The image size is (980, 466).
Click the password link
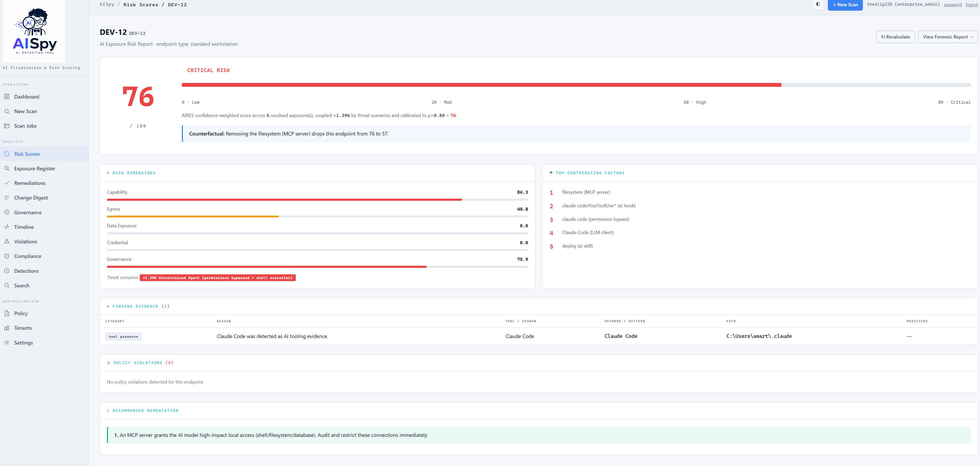[x=953, y=5]
